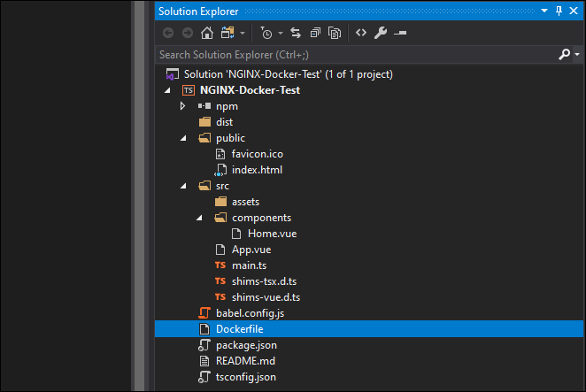Collapse the components folder
The height and width of the screenshot is (392, 586).
click(199, 218)
